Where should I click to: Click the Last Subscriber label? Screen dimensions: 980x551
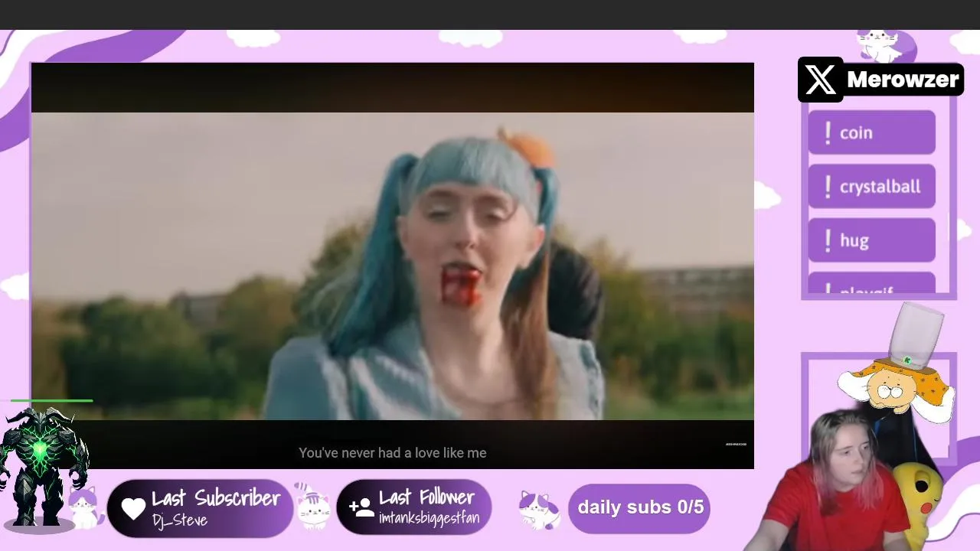[x=216, y=499]
